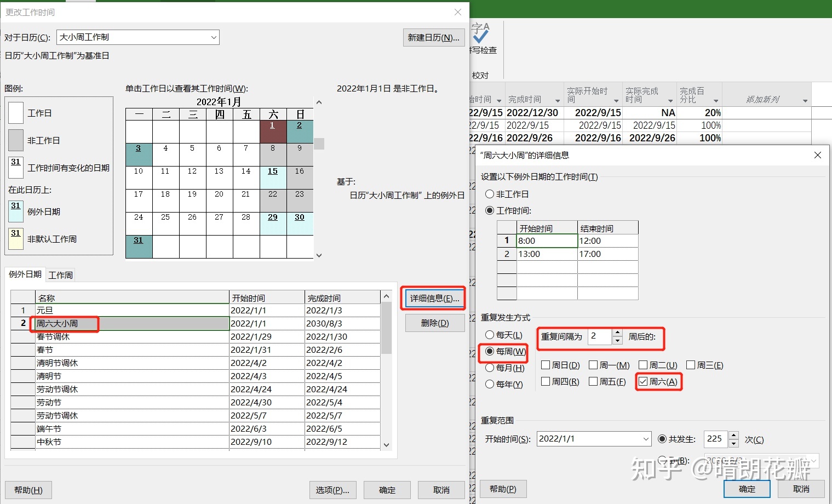Open 实际开始时间 column filter dropdown
The image size is (832, 504).
[616, 101]
